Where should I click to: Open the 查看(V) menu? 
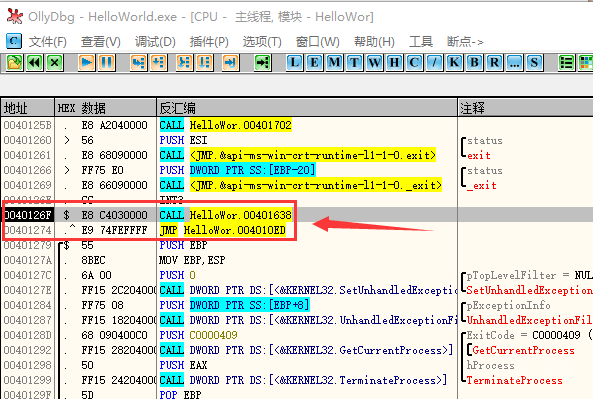point(101,42)
